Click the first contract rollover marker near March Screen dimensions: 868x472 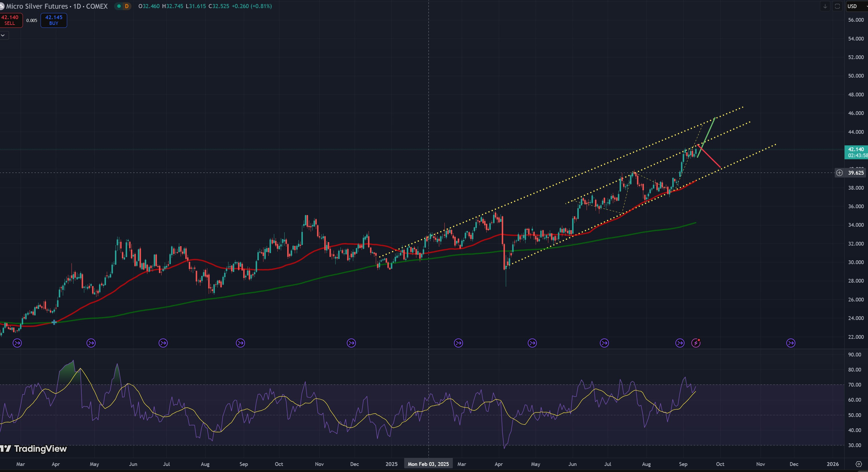17,343
